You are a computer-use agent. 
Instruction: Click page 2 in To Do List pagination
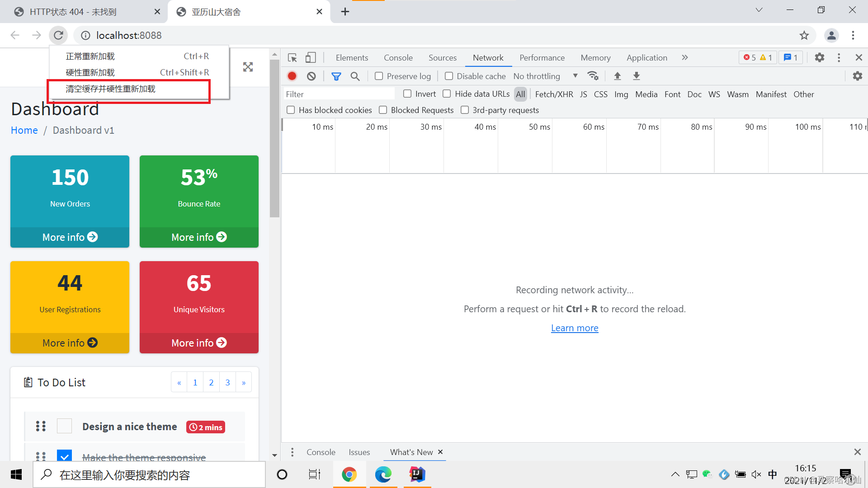(x=212, y=383)
